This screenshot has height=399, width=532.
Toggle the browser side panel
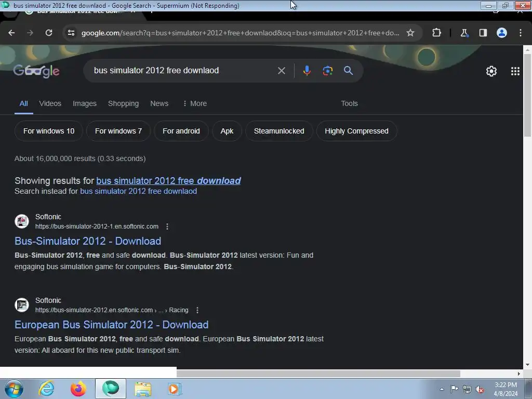[483, 33]
